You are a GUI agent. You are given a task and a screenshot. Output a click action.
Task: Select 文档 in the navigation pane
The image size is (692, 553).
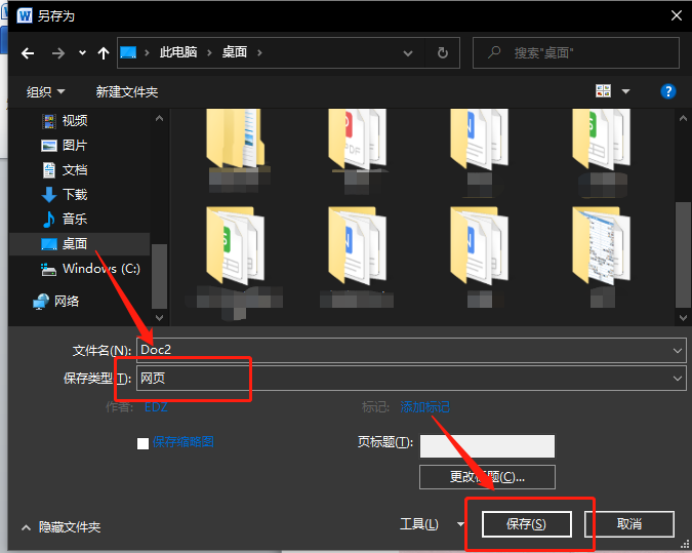(x=74, y=170)
